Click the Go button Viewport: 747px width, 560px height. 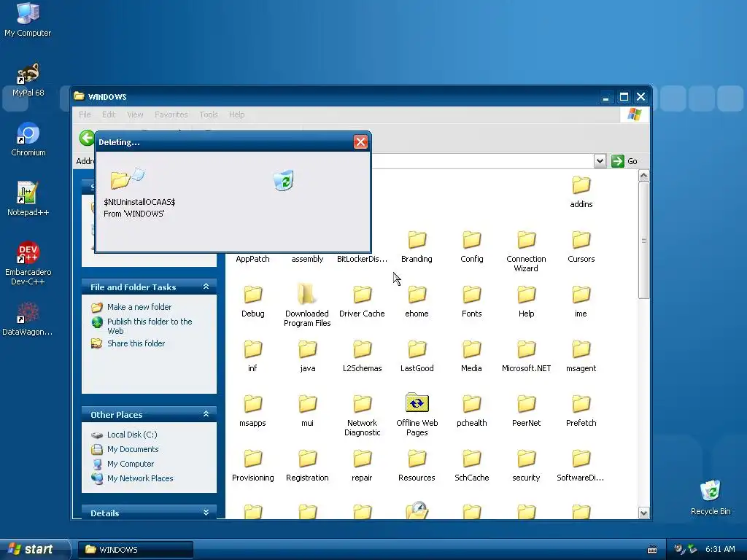pyautogui.click(x=624, y=161)
